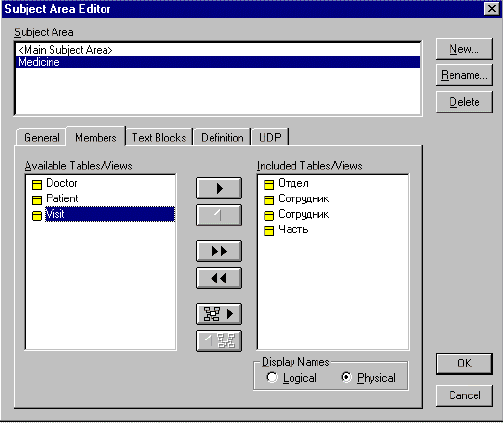Click disabled remove-with-related-tables button

(x=219, y=341)
